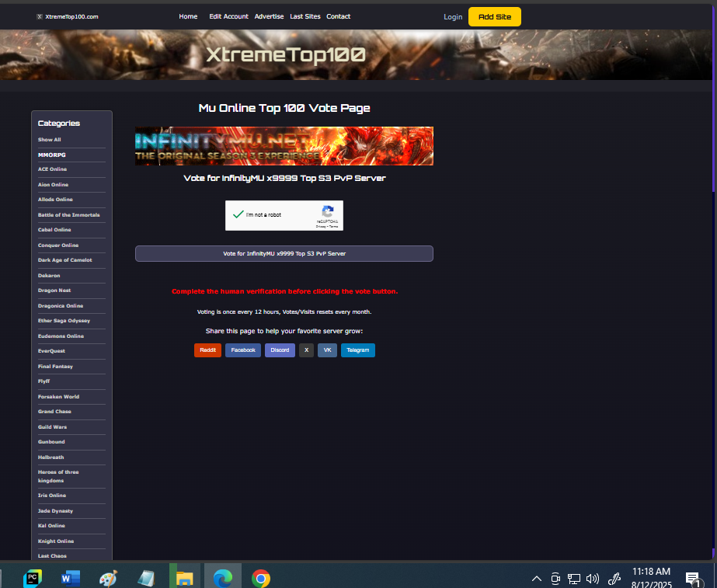This screenshot has width=717, height=588.
Task: Show hidden system tray icons
Action: [x=537, y=579]
